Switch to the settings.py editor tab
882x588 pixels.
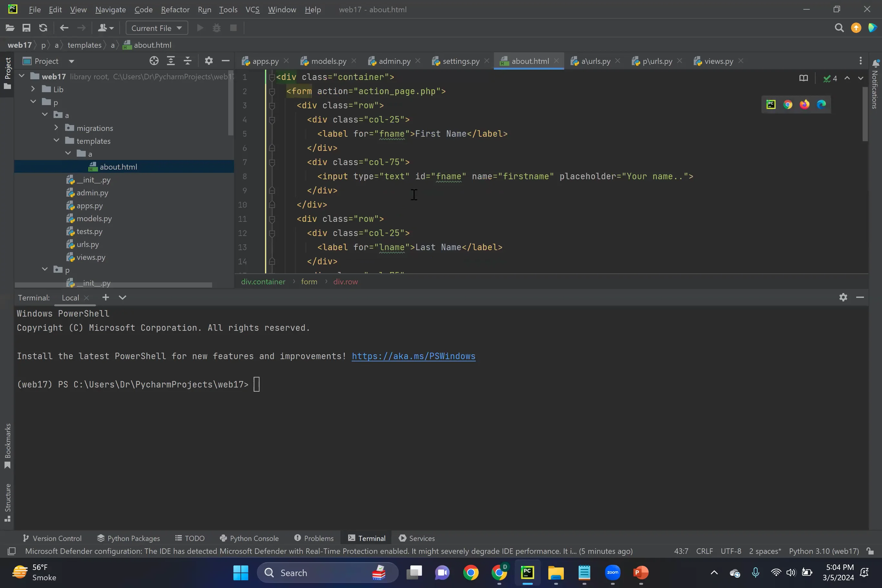click(460, 61)
